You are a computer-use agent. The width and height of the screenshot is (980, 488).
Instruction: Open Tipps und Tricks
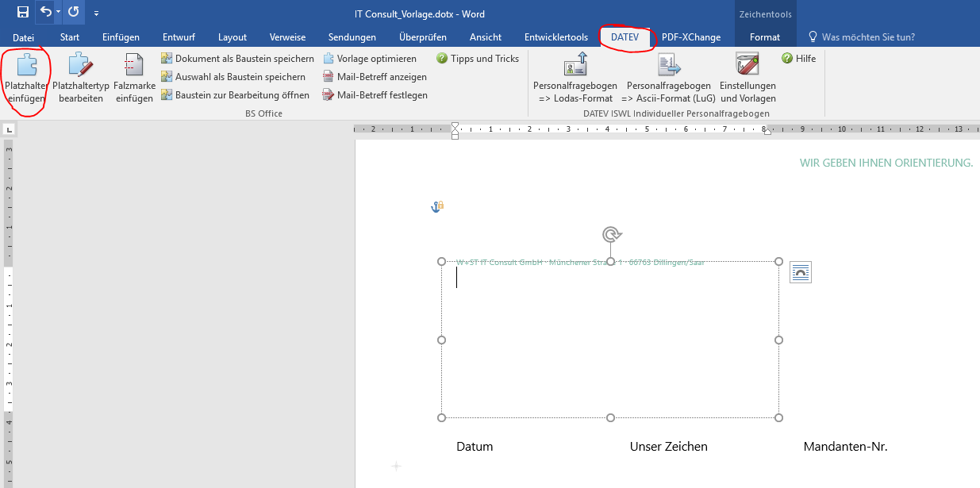[x=478, y=59]
